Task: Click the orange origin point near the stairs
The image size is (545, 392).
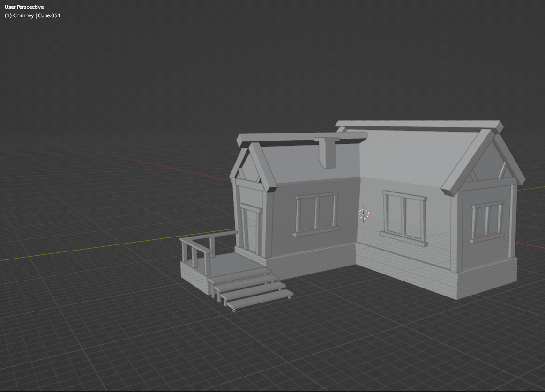Action: coord(234,309)
